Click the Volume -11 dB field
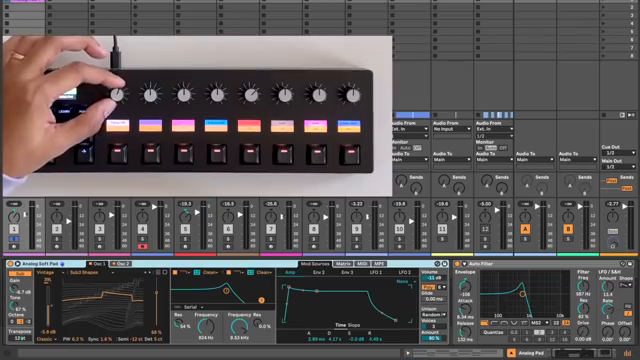The width and height of the screenshot is (640, 360). [434, 278]
